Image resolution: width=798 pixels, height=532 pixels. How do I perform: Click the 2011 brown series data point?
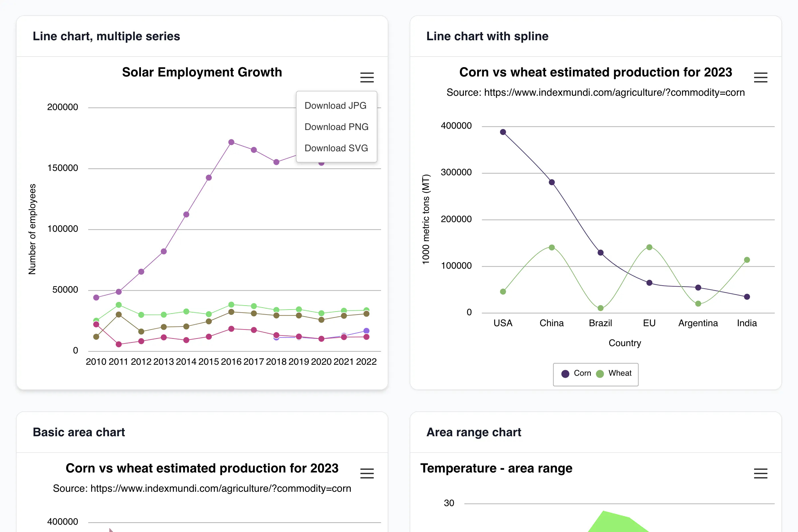119,315
